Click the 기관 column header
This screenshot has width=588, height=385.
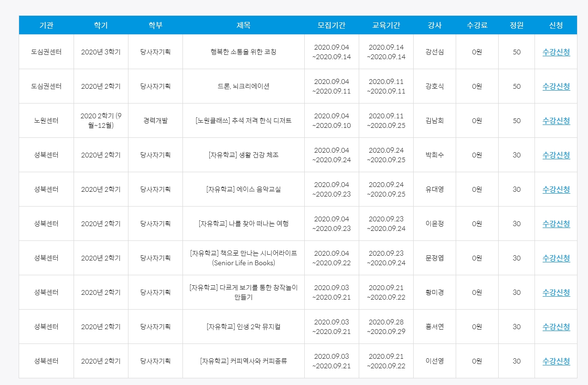point(46,25)
